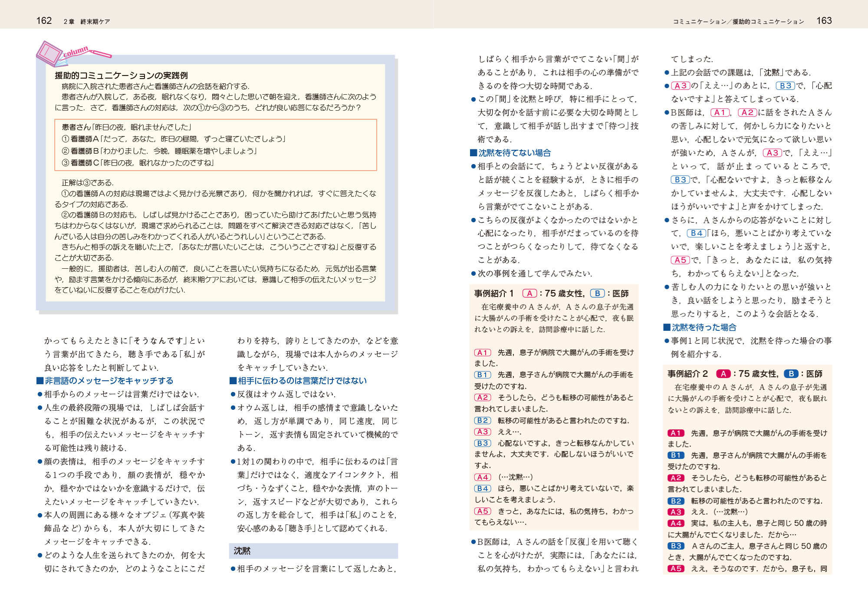Click the A3 "ええ…." line in 事例紹介 1
The image size is (868, 613).
(498, 432)
